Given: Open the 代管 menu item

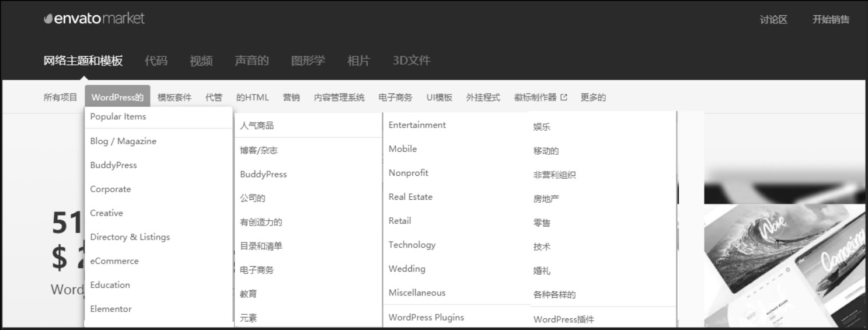Looking at the screenshot, I should tap(214, 98).
